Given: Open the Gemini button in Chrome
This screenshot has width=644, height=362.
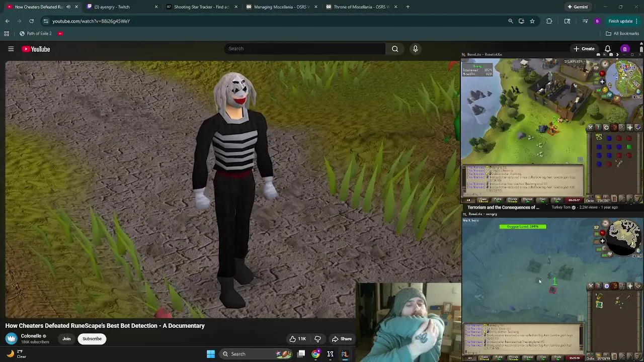Looking at the screenshot, I should tap(577, 7).
